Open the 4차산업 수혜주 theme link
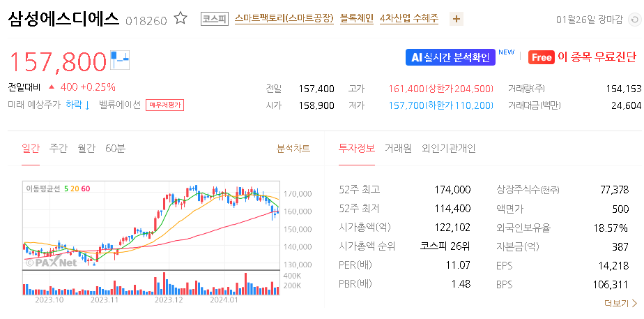The height and width of the screenshot is (319, 644). coord(409,19)
